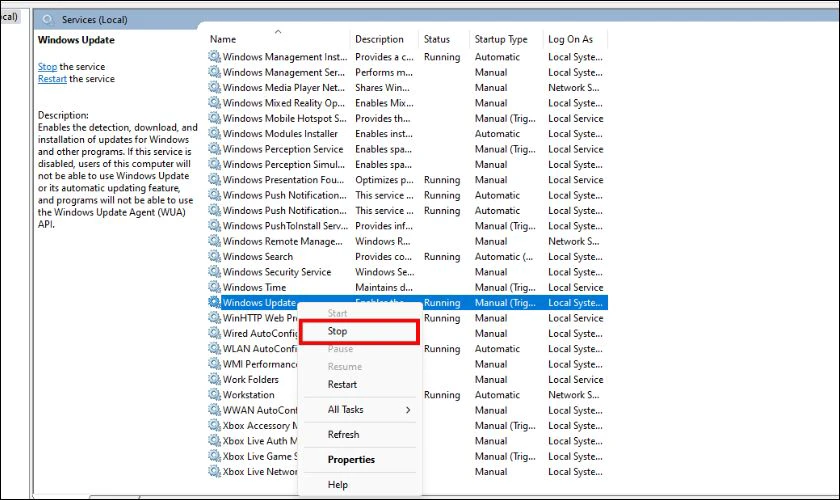Image resolution: width=840 pixels, height=500 pixels.
Task: Select Refresh from the context menu
Action: 343,435
